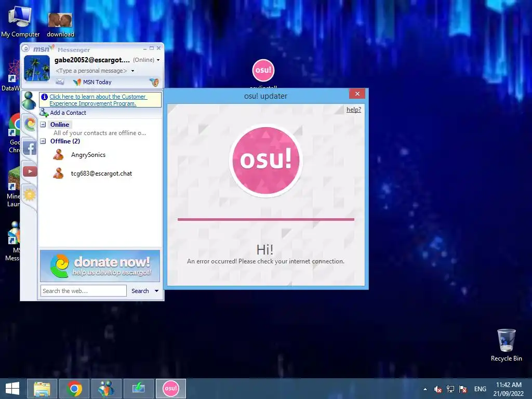Click the donate now! escargot banner
This screenshot has height=399, width=532.
[100, 266]
